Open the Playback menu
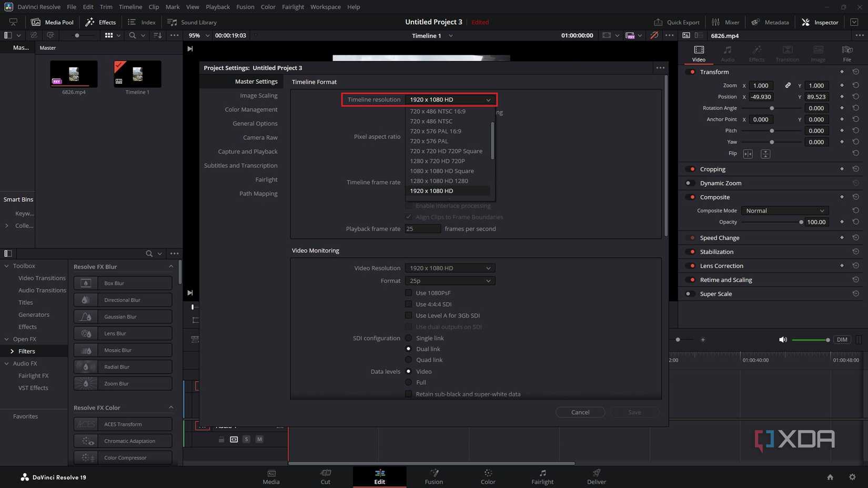This screenshot has height=488, width=868. pyautogui.click(x=217, y=7)
